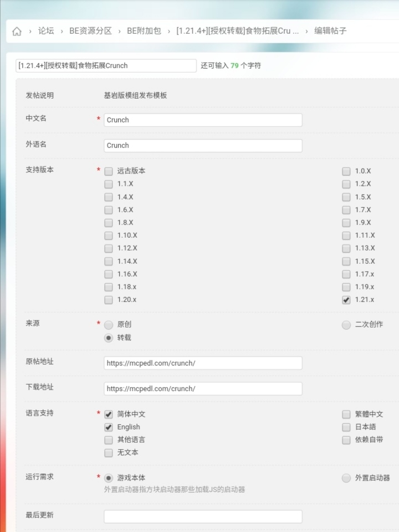Check the 1.17.x version checkbox
This screenshot has width=399, height=532.
point(346,274)
